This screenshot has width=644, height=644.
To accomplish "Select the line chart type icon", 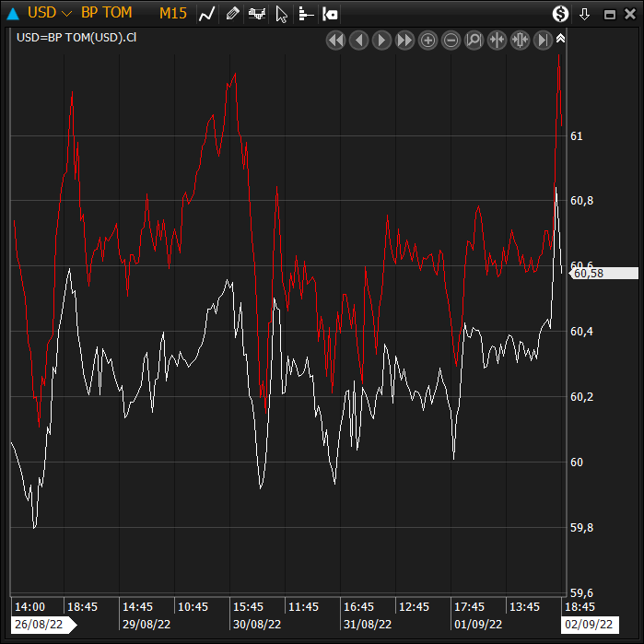I will (207, 13).
